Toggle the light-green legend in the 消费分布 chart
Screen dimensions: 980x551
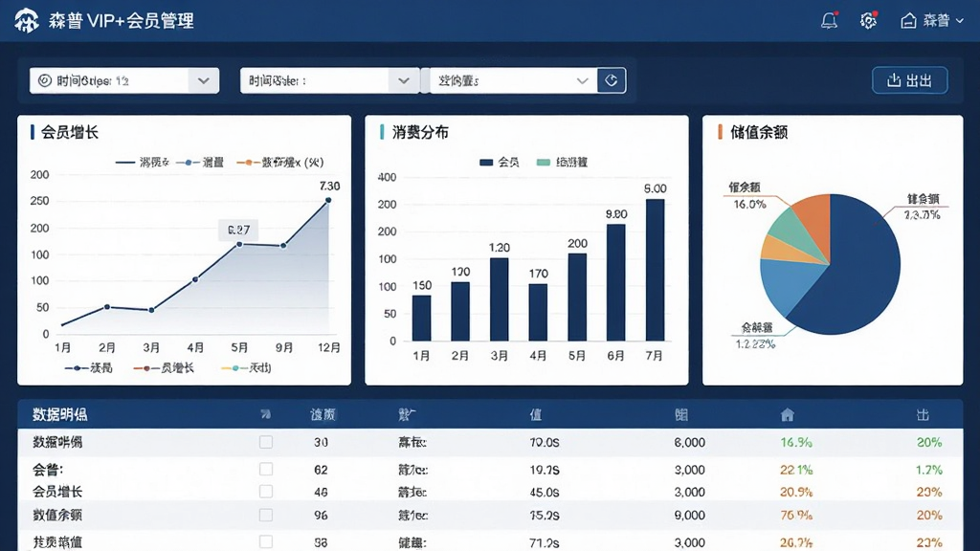(563, 163)
